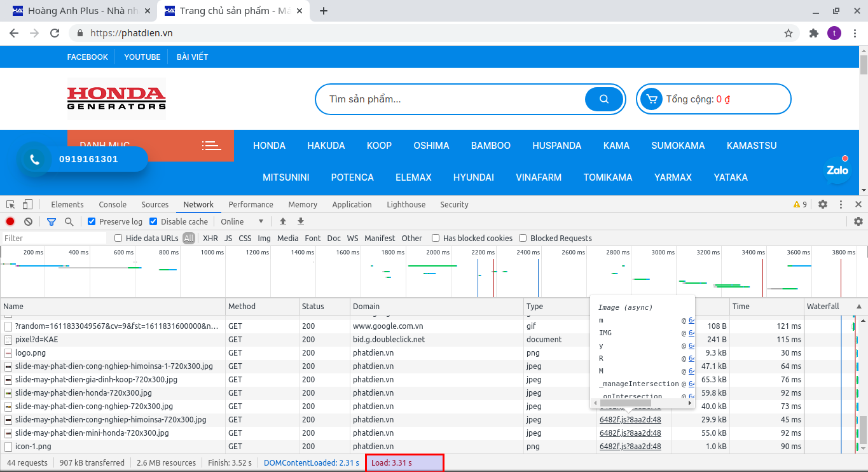This screenshot has width=868, height=472.
Task: Filter requests by Img type
Action: (264, 238)
